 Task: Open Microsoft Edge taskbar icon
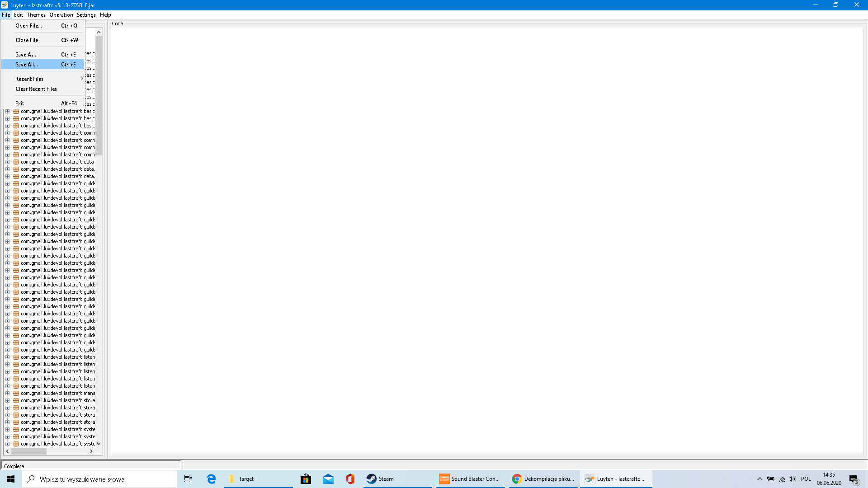tap(211, 479)
